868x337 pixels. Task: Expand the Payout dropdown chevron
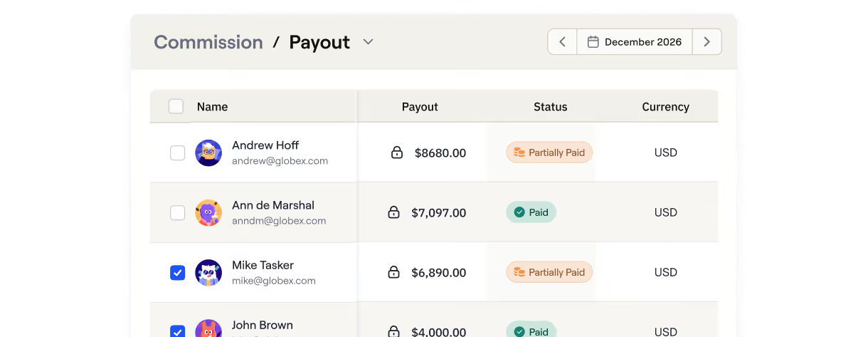tap(368, 42)
